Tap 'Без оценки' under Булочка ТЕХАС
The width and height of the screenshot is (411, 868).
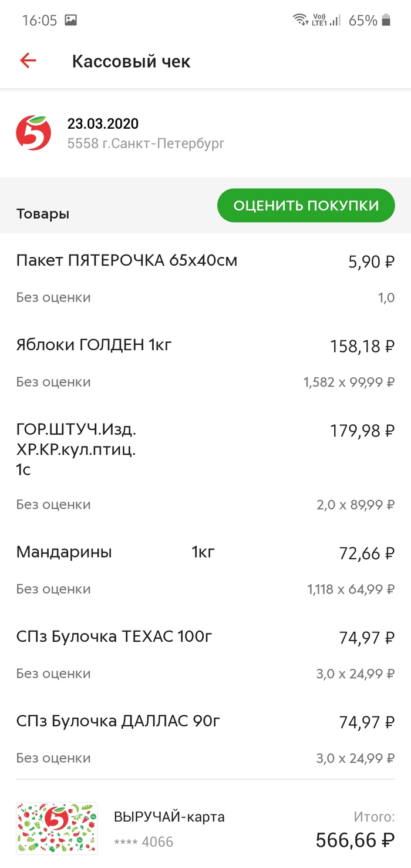click(x=53, y=673)
